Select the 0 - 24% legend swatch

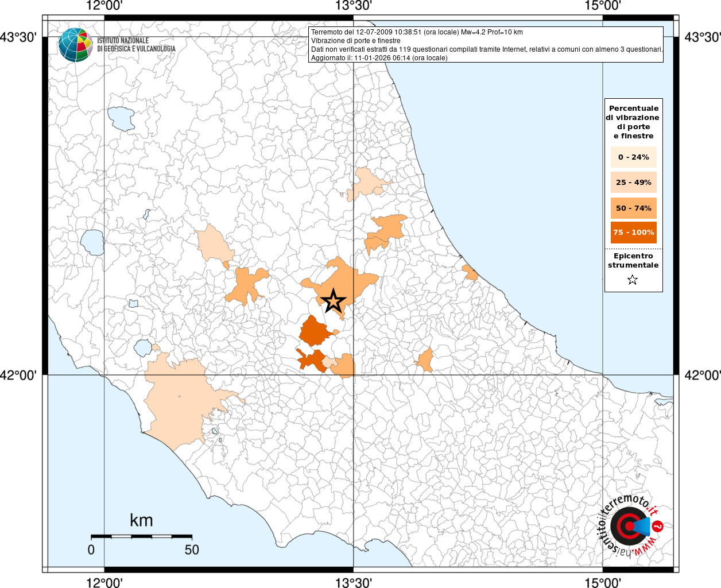pos(634,157)
